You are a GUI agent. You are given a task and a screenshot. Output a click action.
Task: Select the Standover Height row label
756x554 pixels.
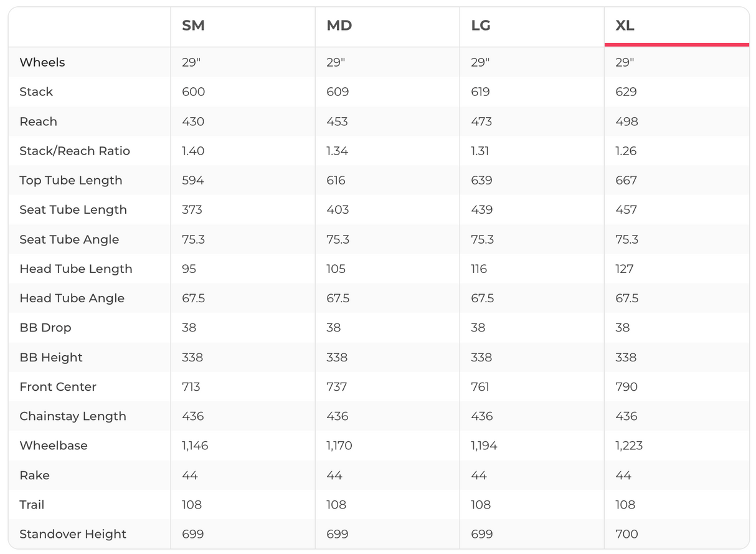coord(73,534)
